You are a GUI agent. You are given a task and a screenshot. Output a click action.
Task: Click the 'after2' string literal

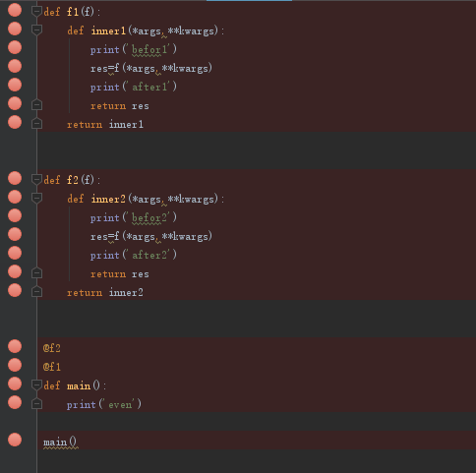[x=149, y=255]
